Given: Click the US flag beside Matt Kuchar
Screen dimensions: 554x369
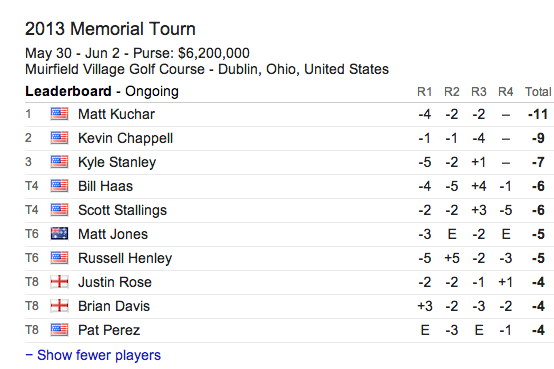Looking at the screenshot, I should tap(59, 114).
